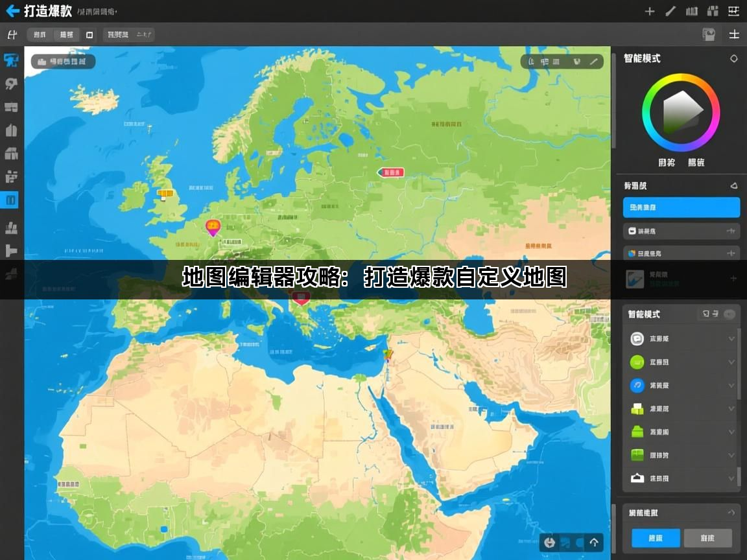The image size is (747, 560).
Task: Click the red flag label marker on map
Action: [391, 172]
